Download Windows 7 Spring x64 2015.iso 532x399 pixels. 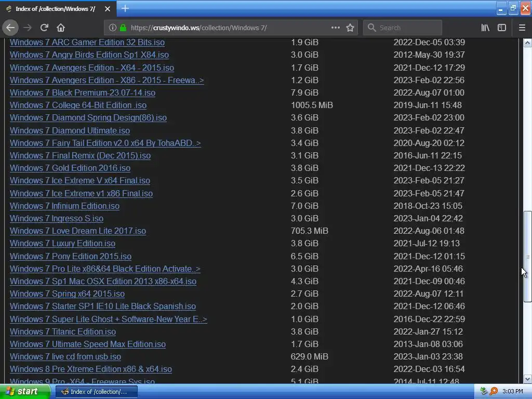(67, 294)
